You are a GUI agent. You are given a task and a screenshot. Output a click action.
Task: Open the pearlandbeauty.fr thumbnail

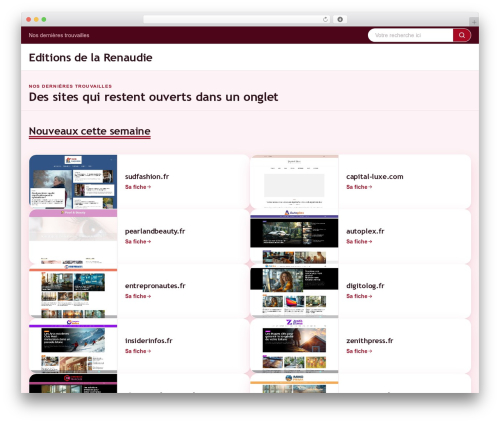coord(73,236)
